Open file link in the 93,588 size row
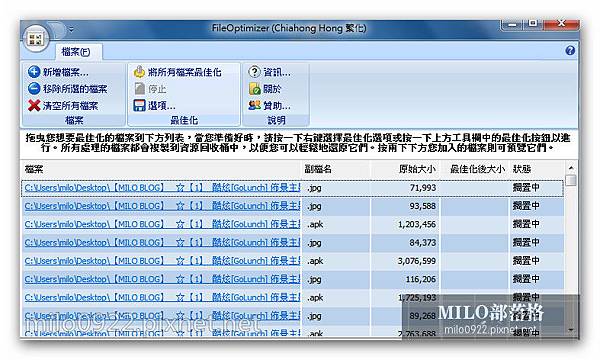 (162, 206)
